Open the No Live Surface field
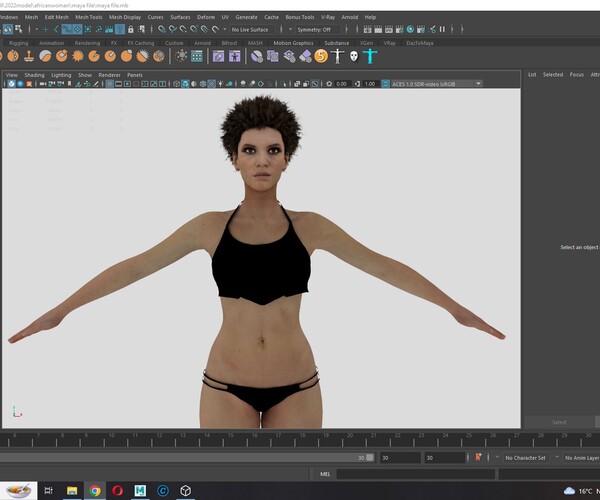Viewport: 600px width, 500px height. (253, 29)
